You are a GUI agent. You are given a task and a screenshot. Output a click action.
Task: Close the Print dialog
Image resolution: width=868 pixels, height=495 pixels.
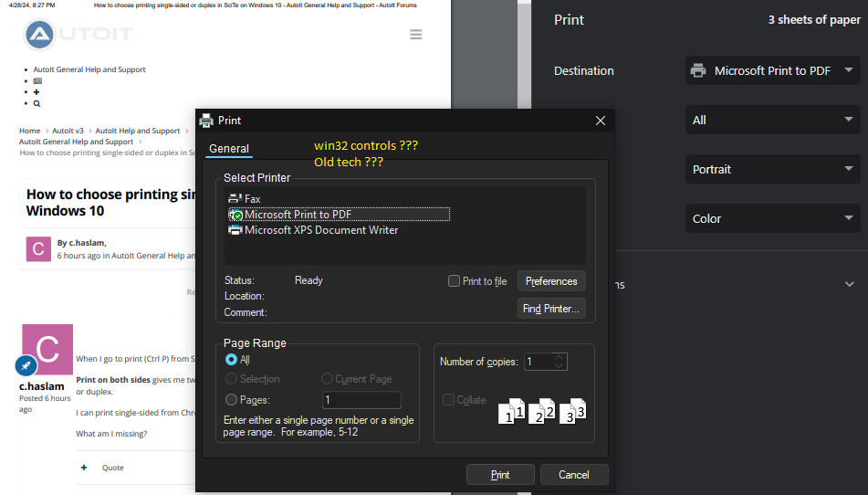[x=600, y=121]
